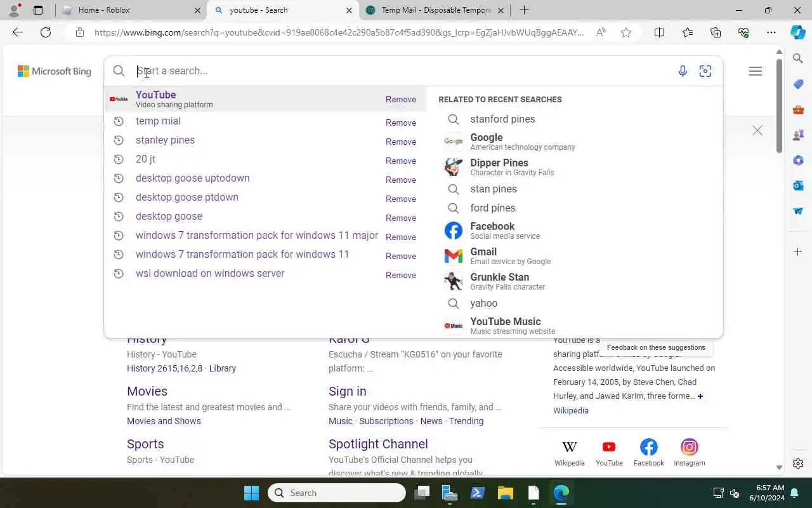
Task: Open Edge Settings and more menu
Action: 771,32
